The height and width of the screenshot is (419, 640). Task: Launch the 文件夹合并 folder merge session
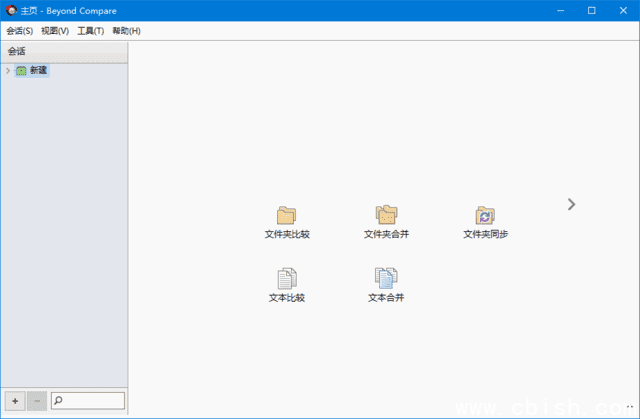[386, 215]
